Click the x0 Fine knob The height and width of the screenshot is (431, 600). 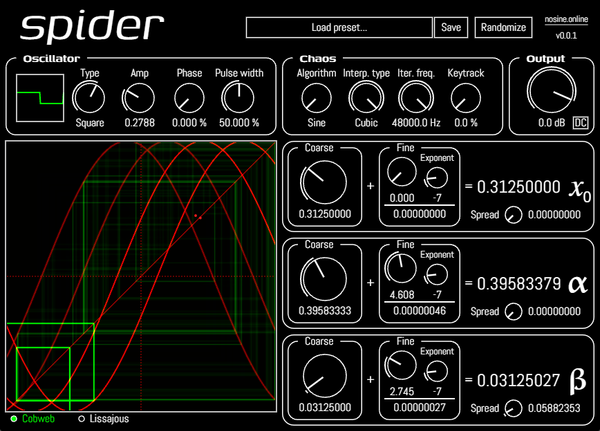click(401, 172)
